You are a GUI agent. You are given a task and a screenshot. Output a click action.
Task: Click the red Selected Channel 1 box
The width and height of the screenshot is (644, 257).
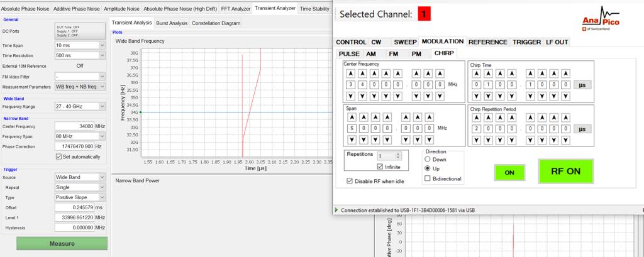click(426, 14)
